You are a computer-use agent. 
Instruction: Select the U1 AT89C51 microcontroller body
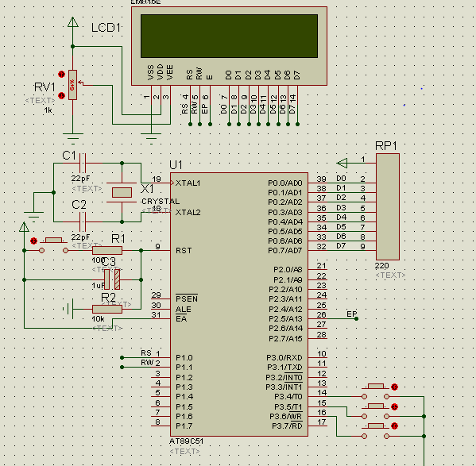click(239, 304)
